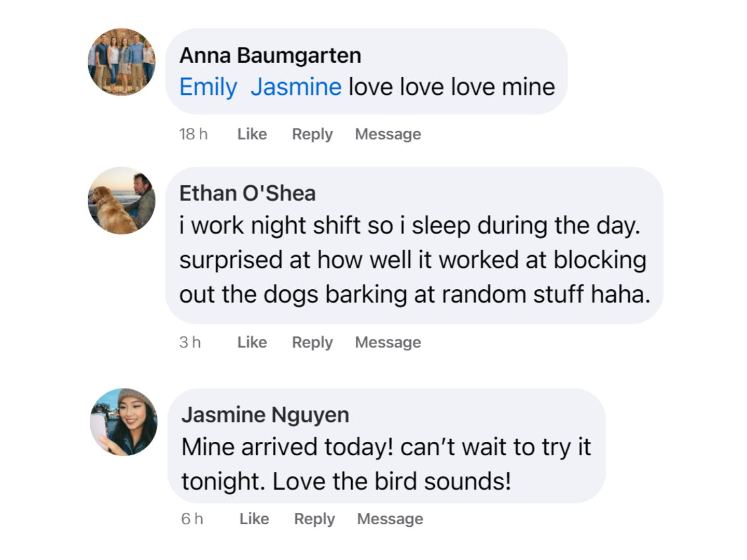
Task: Reply to Anna Baumgarten's comment
Action: coord(312,134)
